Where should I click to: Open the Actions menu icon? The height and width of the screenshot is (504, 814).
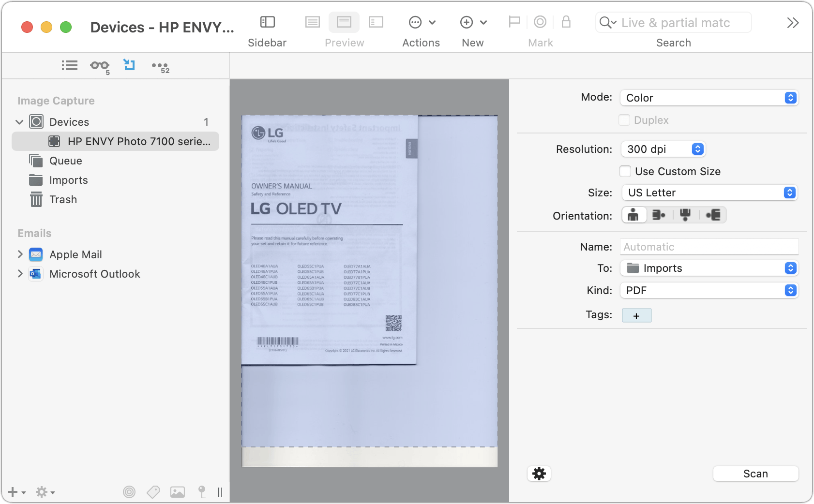[415, 22]
